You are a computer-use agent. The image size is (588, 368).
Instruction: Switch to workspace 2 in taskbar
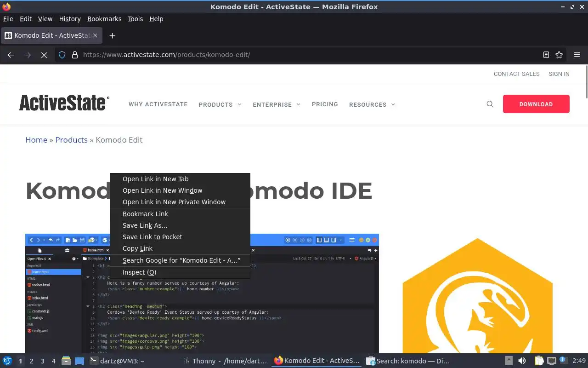click(x=31, y=361)
